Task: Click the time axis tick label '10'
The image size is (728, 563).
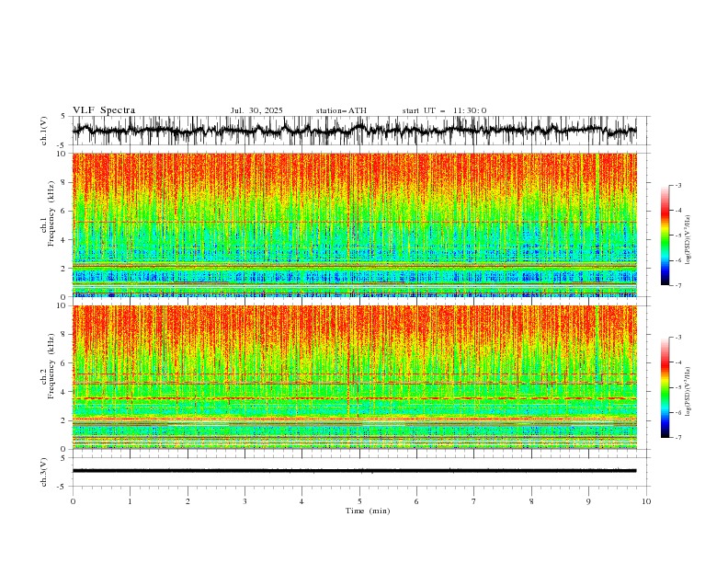Action: [646, 501]
